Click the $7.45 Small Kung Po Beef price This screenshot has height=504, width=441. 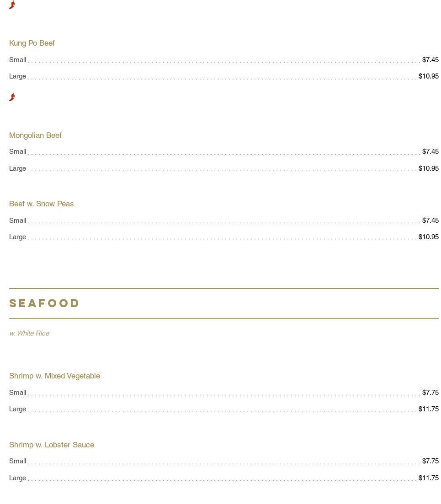coord(430,60)
